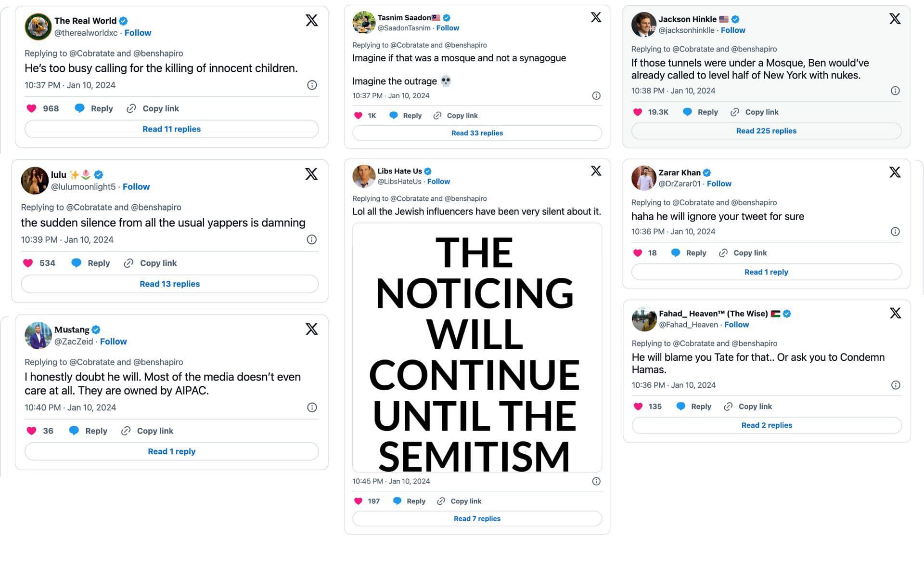The image size is (924, 578).
Task: Click the X logo on Jackson Hinkle's tweet
Action: (895, 19)
